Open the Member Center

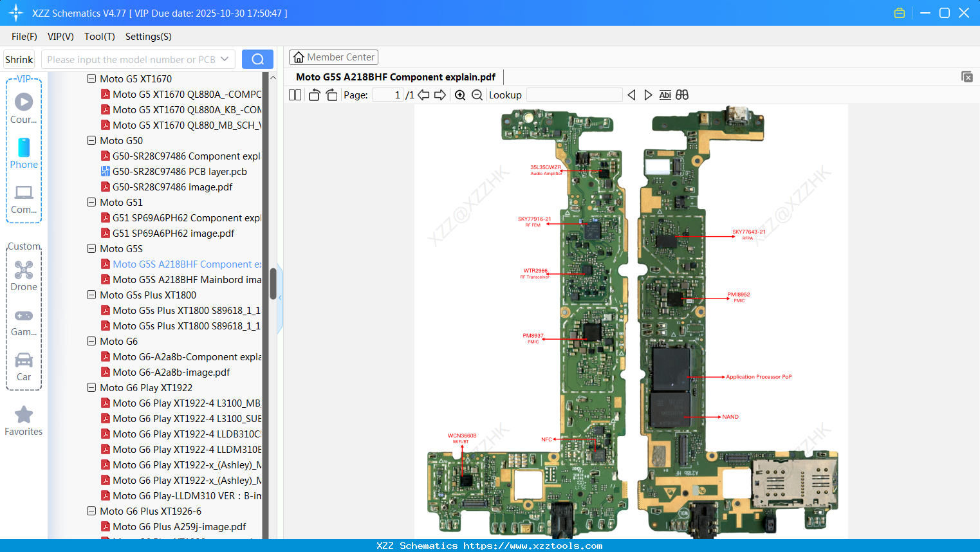333,57
